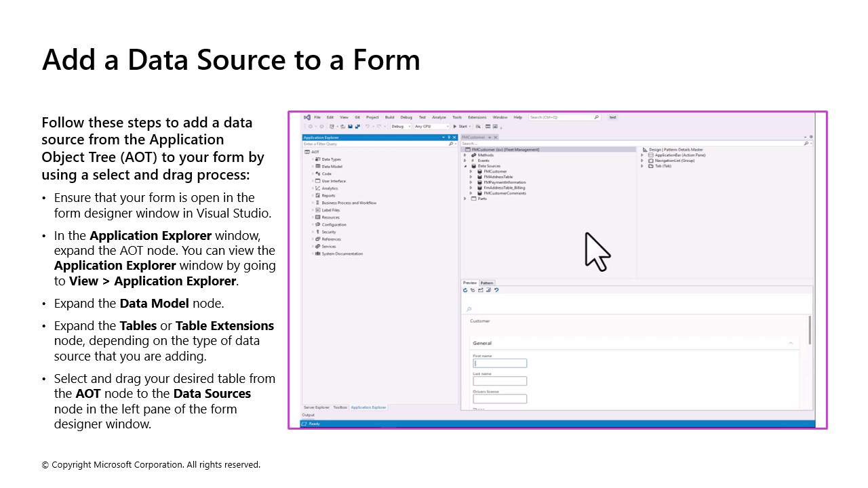Collapse the General section in the form preview
This screenshot has height=488, width=868.
click(790, 343)
